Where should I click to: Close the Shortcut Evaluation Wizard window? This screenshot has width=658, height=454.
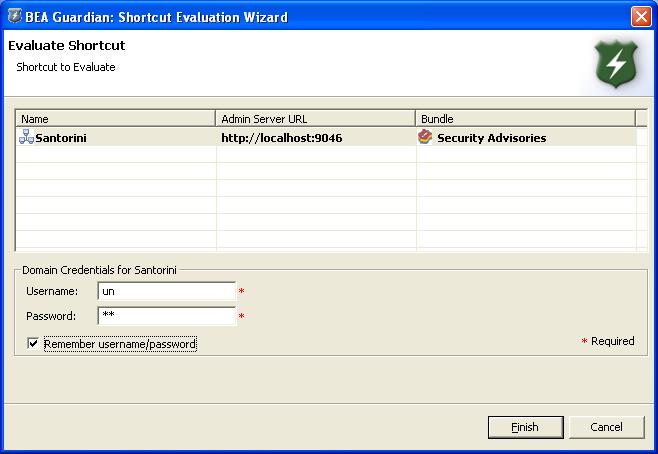(641, 17)
